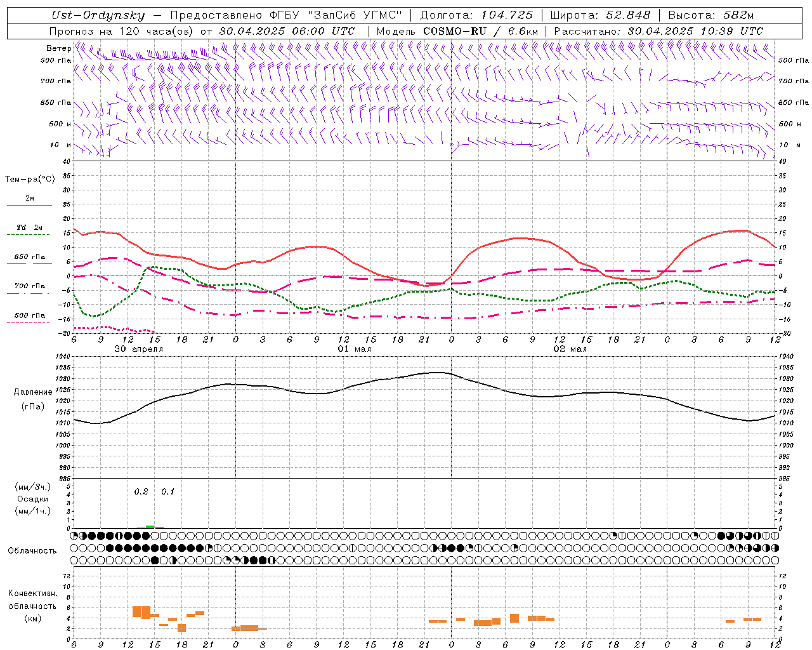Click the forecast start time 30.04.2025 06:00 UTC
The image size is (812, 650).
[287, 31]
